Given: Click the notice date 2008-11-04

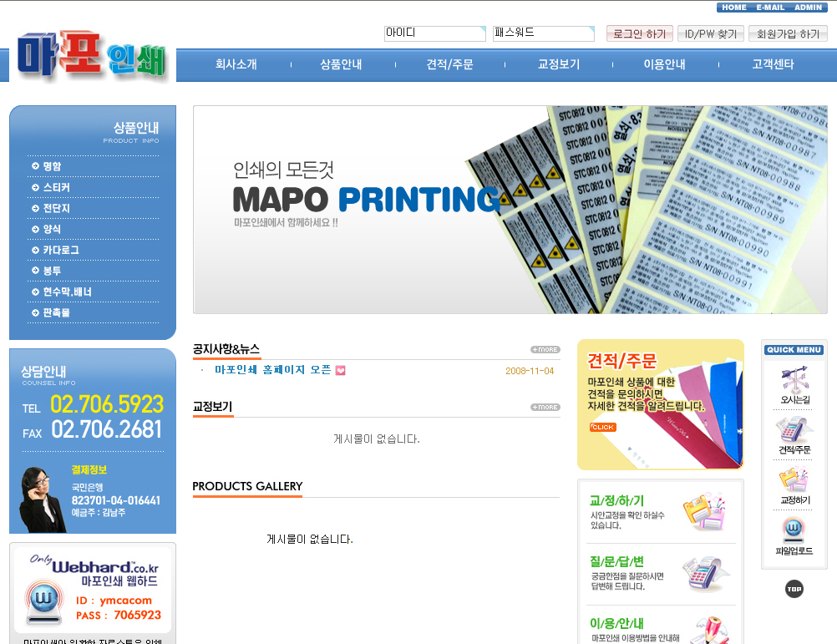Looking at the screenshot, I should 530,371.
